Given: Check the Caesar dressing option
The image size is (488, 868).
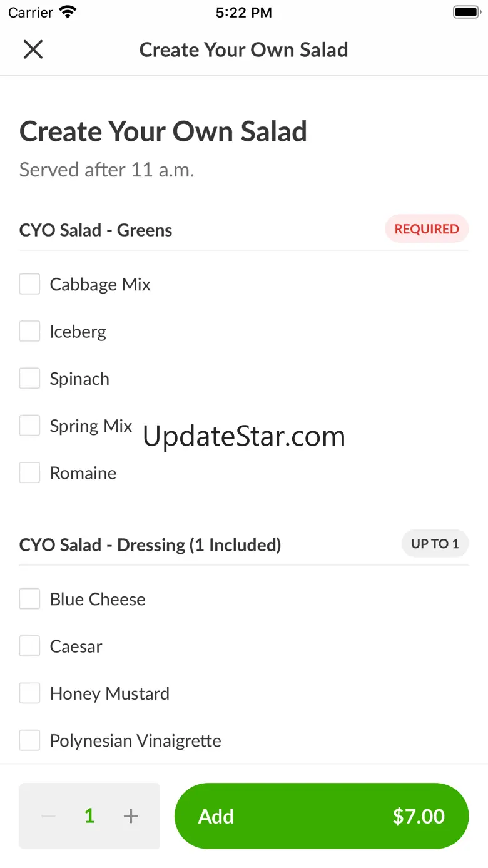Looking at the screenshot, I should coord(29,646).
